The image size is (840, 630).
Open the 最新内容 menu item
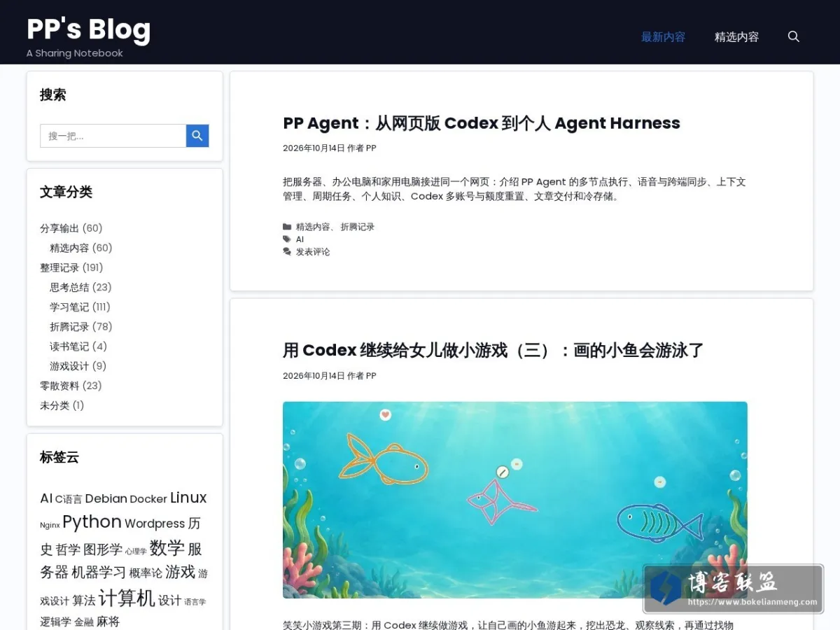[664, 36]
